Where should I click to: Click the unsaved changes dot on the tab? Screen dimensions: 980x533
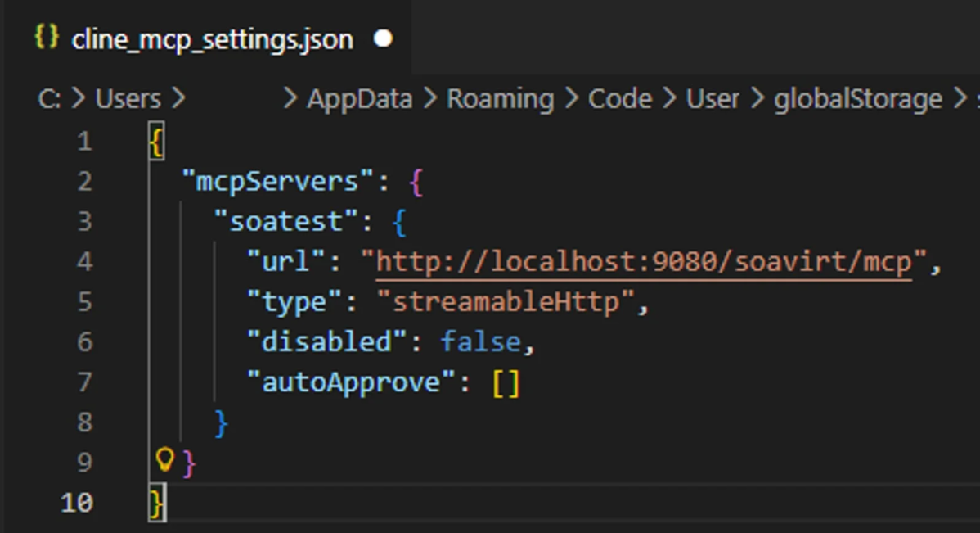pyautogui.click(x=382, y=38)
